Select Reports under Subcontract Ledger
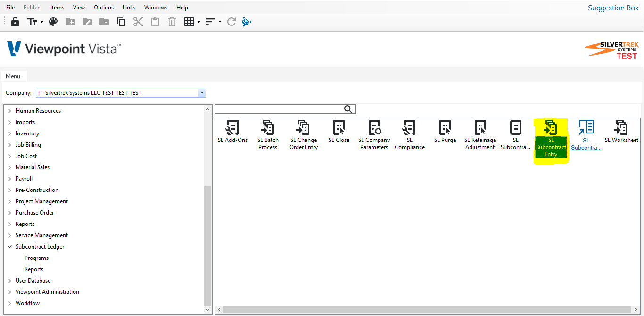The image size is (644, 316). point(34,269)
